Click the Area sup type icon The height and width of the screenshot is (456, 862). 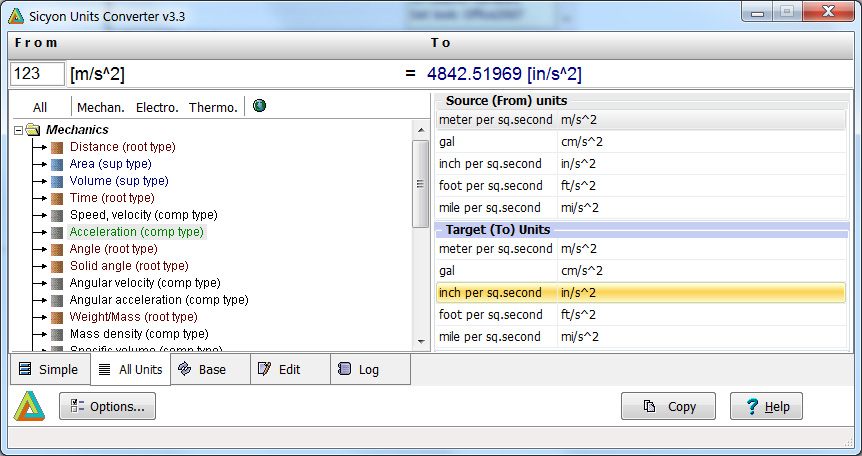coord(57,164)
